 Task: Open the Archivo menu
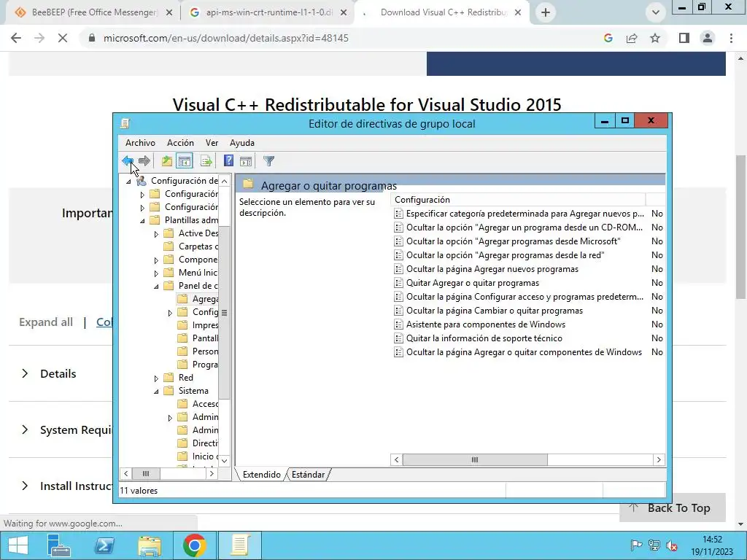pos(140,143)
